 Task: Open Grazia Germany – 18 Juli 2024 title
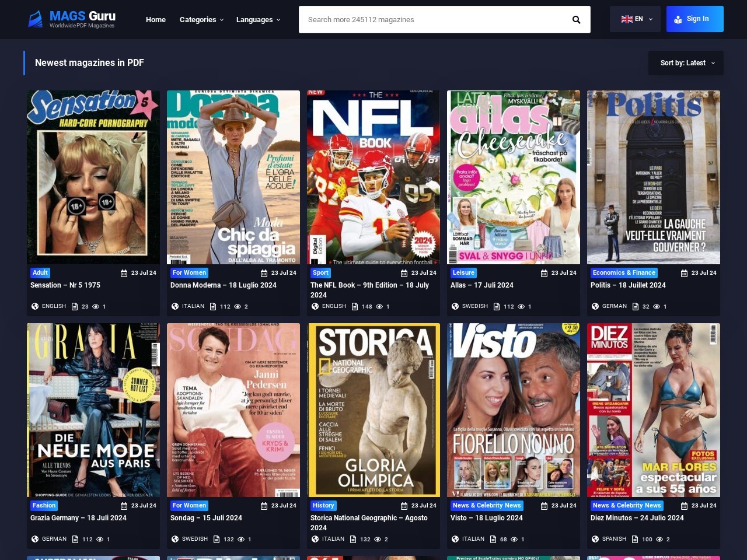[x=78, y=518]
